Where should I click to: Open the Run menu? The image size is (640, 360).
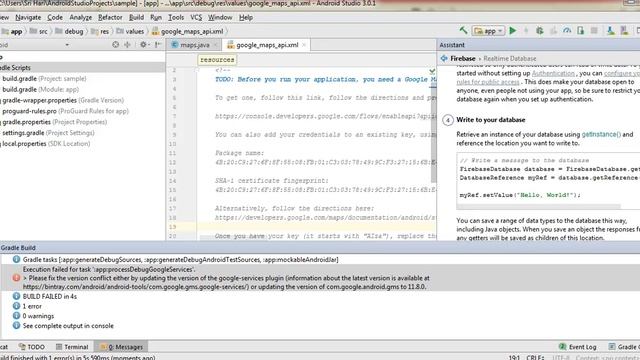click(156, 18)
